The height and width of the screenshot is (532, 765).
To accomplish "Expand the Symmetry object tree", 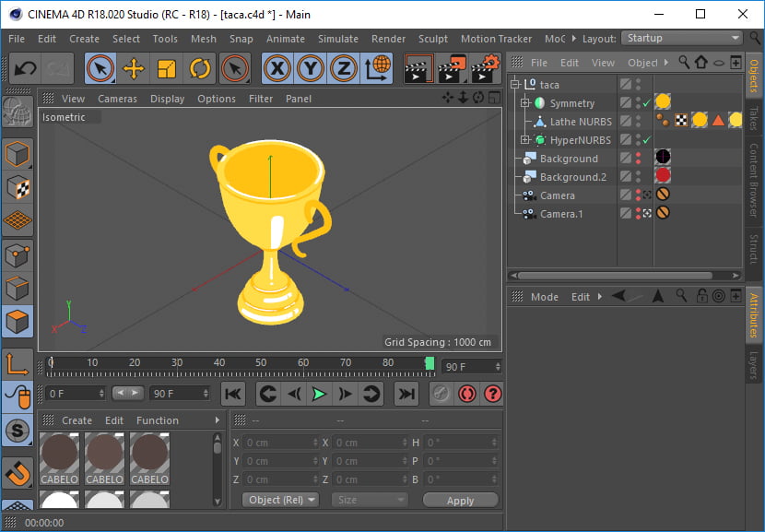I will [x=525, y=103].
